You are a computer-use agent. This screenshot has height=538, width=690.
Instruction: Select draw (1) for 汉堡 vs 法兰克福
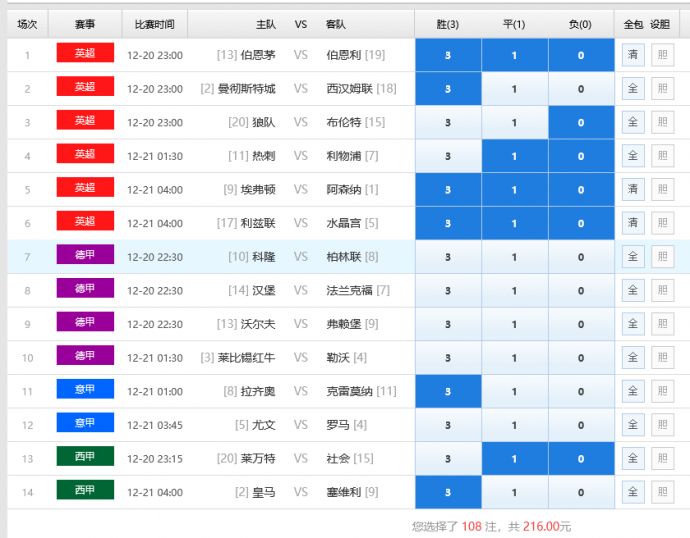(514, 290)
